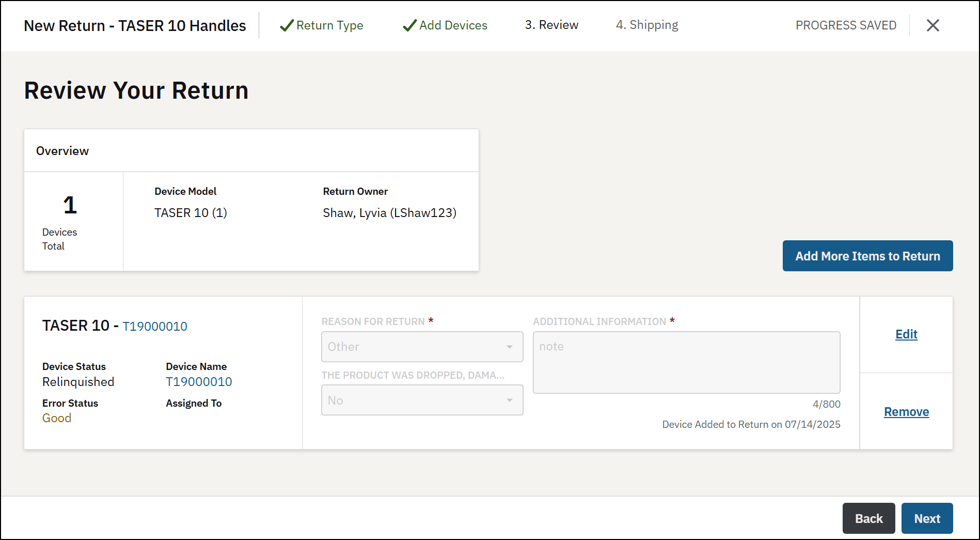Click the Edit link for TASER 10
This screenshot has width=980, height=540.
coord(906,334)
